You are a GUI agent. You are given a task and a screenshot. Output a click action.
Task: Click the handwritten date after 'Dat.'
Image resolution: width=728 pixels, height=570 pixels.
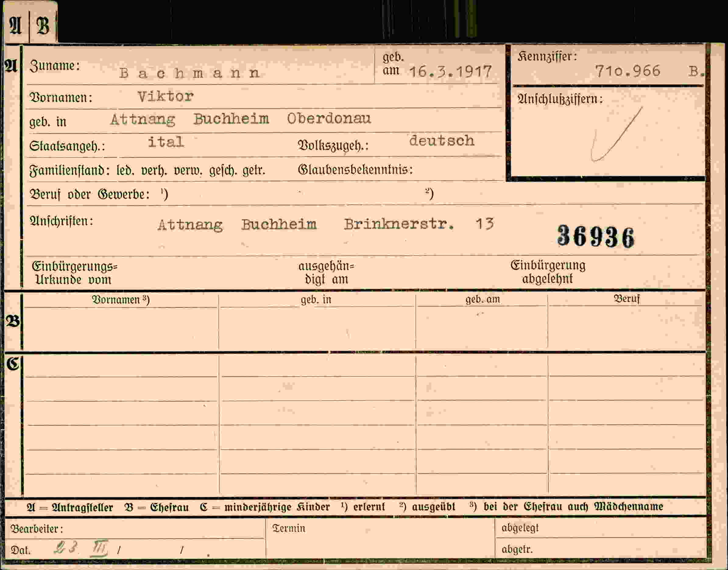[81, 548]
